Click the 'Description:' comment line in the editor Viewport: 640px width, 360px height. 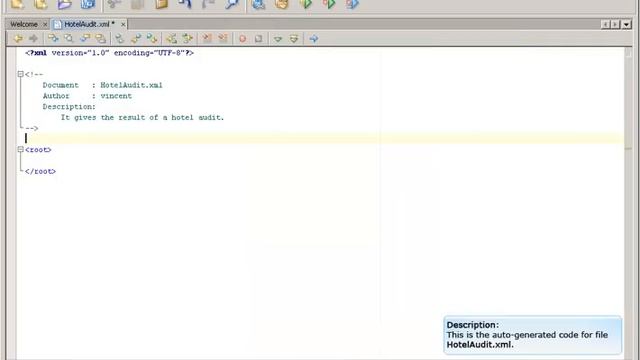tap(69, 107)
